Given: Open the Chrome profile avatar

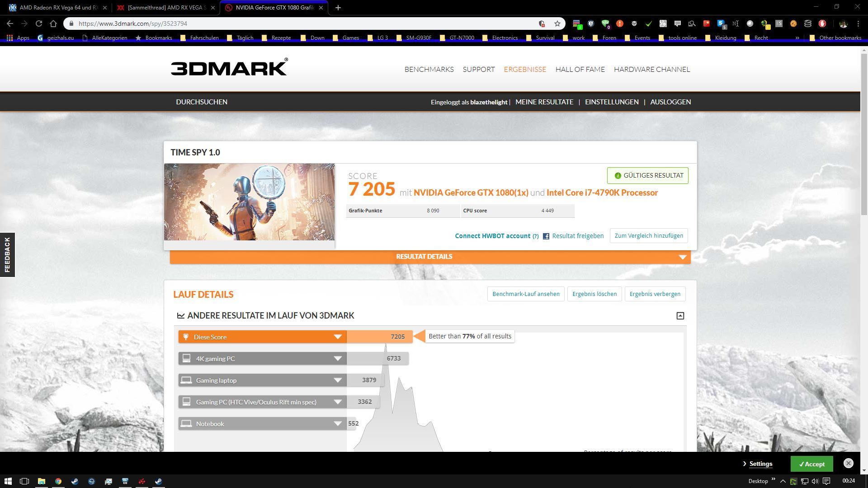Looking at the screenshot, I should point(843,23).
